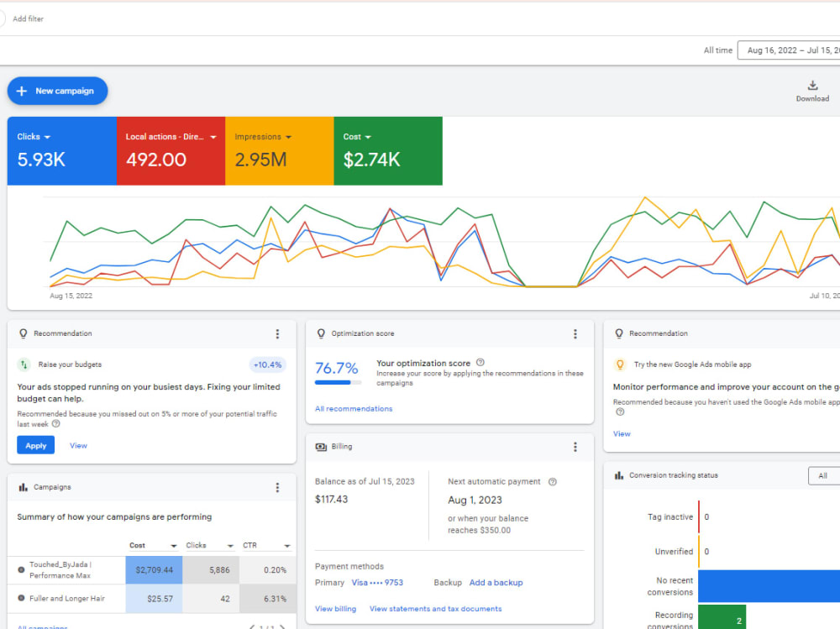
Task: Apply the raise budgets recommendation
Action: point(36,445)
